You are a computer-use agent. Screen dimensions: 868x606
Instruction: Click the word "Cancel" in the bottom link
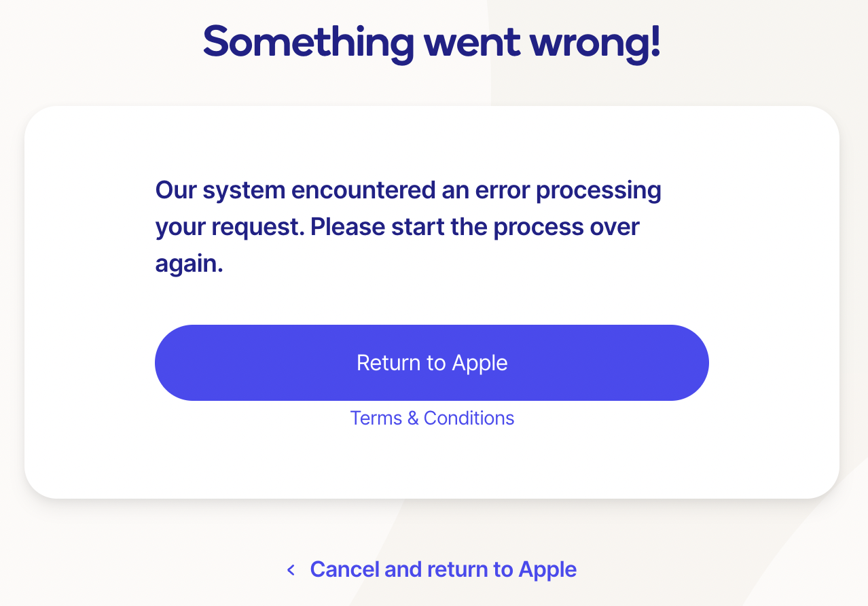344,569
